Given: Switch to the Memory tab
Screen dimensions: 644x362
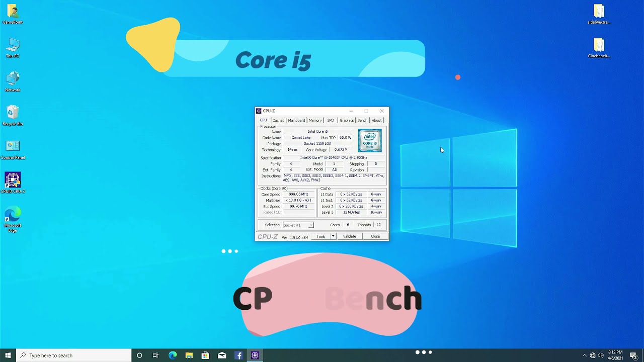Looking at the screenshot, I should coord(315,120).
